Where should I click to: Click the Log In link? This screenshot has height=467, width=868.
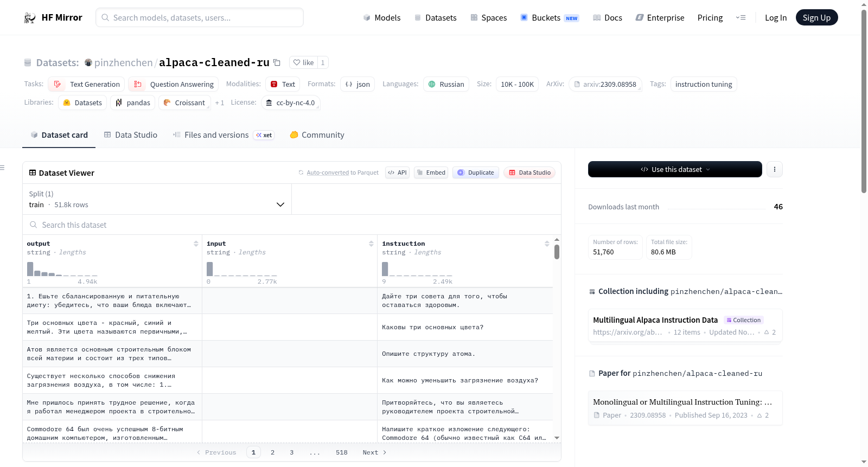point(776,18)
